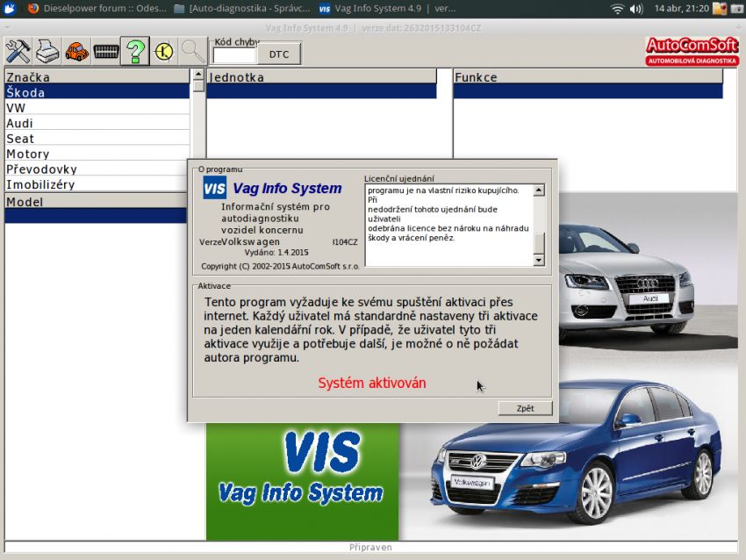Image resolution: width=746 pixels, height=560 pixels.
Task: Select Převodovky in the Značka list
Action: (97, 169)
